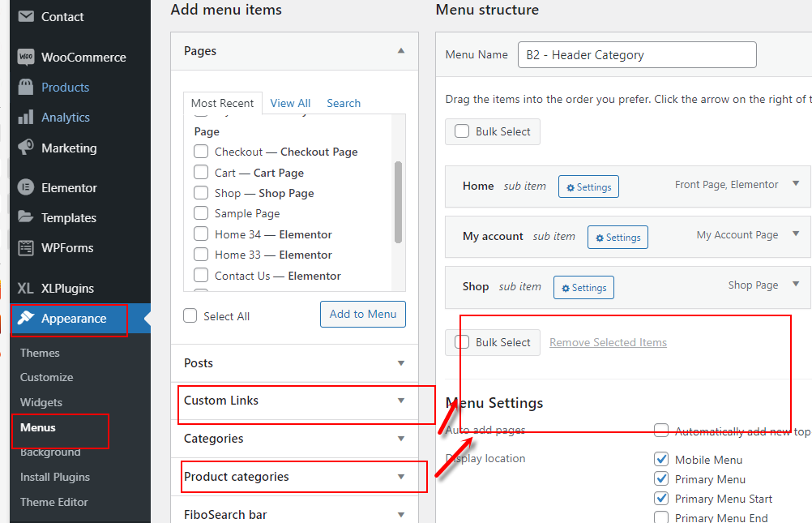Viewport: 812px width, 523px height.
Task: Click the Pages list scrollbar
Action: (x=398, y=202)
